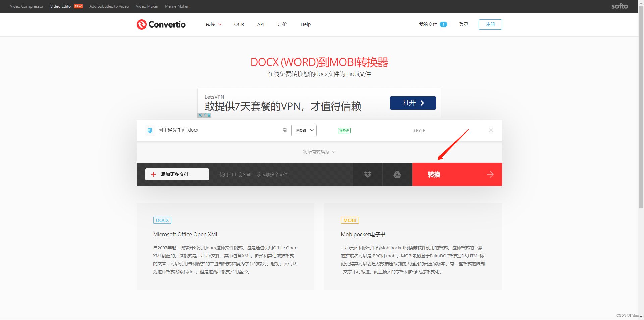Open the API menu item
Image resolution: width=644 pixels, height=320 pixels.
261,24
